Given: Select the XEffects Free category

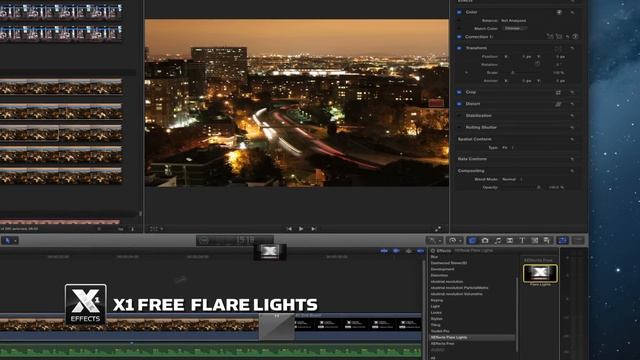Looking at the screenshot, I should click(442, 344).
